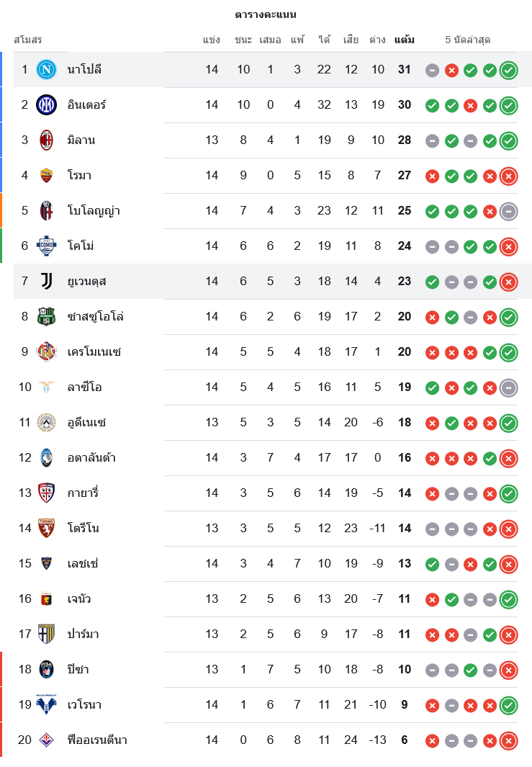This screenshot has height=767, width=532.
Task: Click the AC Milan crest icon
Action: point(46,140)
